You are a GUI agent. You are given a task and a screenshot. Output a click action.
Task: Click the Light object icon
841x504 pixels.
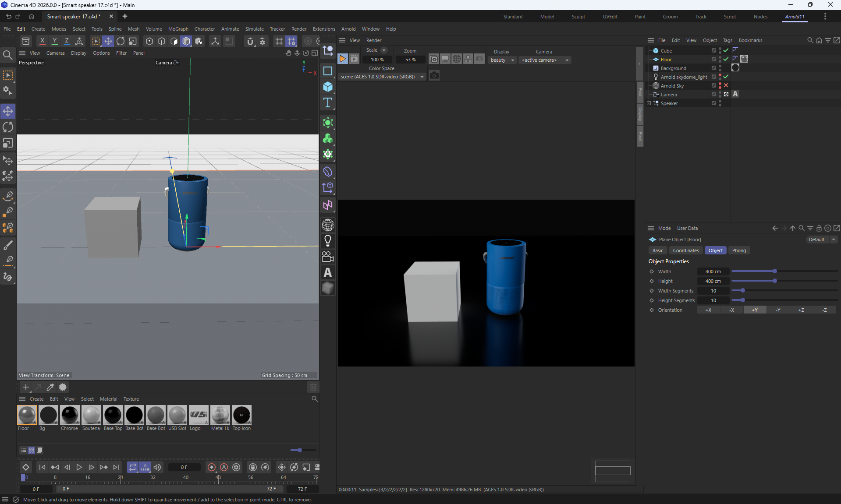point(328,240)
